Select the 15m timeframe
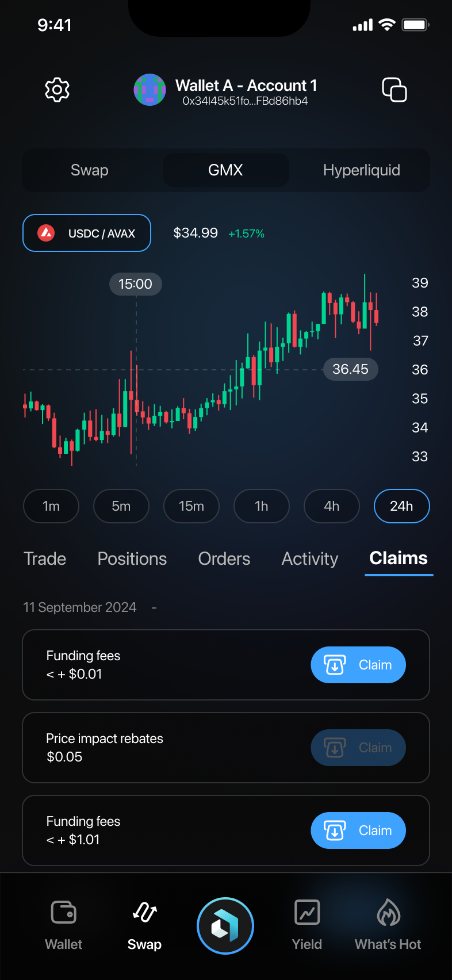Viewport: 452px width, 980px height. click(191, 506)
